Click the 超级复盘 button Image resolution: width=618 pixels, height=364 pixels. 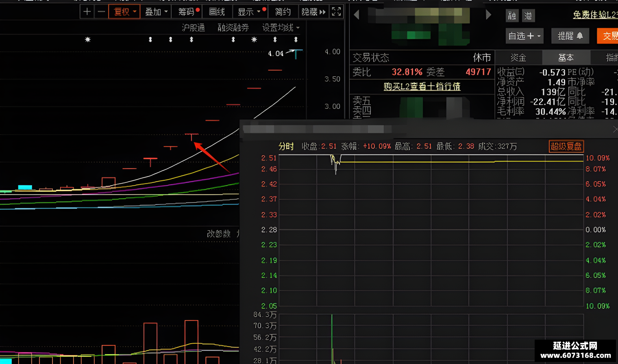(x=566, y=146)
